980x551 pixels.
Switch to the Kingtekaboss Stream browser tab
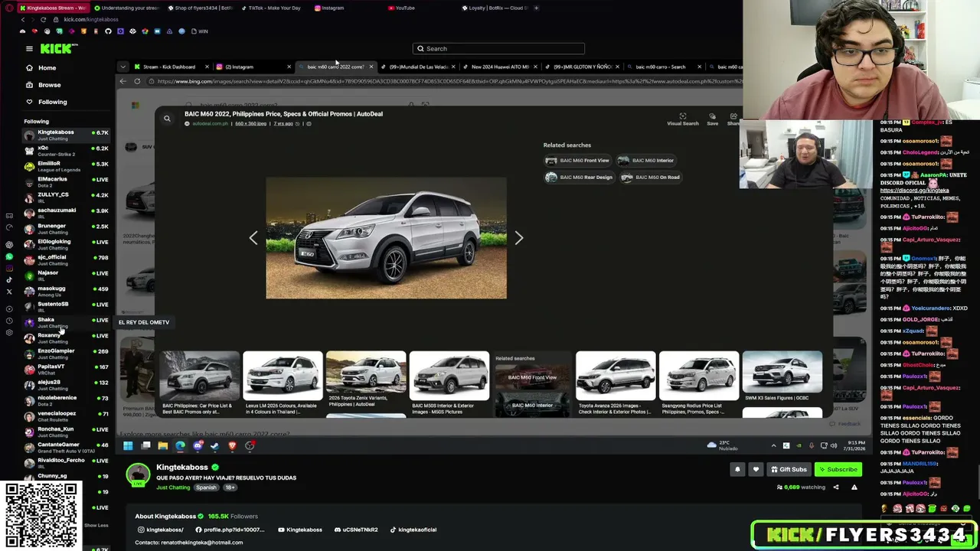(x=54, y=8)
